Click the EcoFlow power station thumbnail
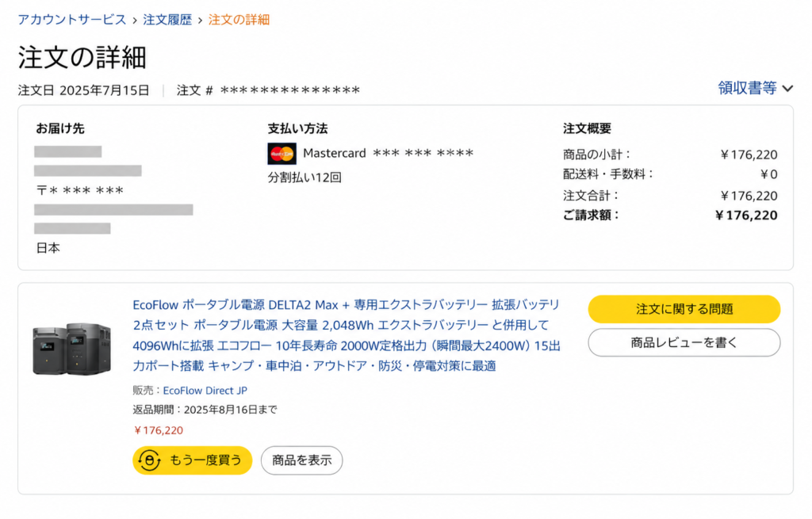 71,348
